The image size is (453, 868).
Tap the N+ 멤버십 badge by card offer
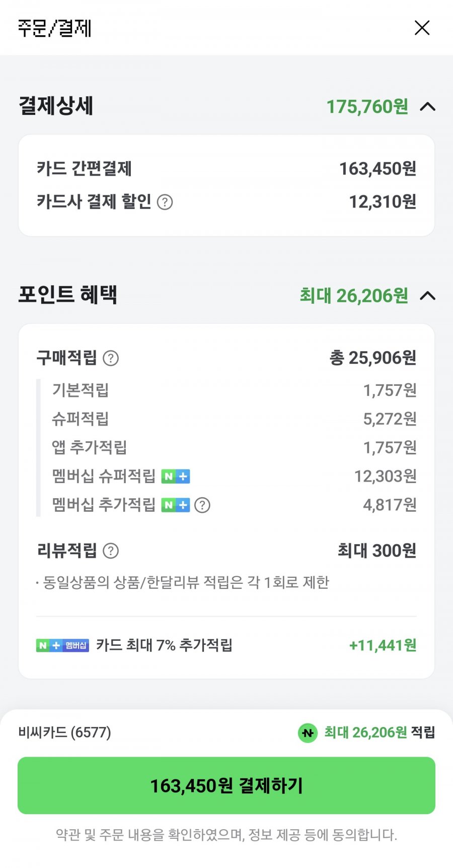click(62, 645)
